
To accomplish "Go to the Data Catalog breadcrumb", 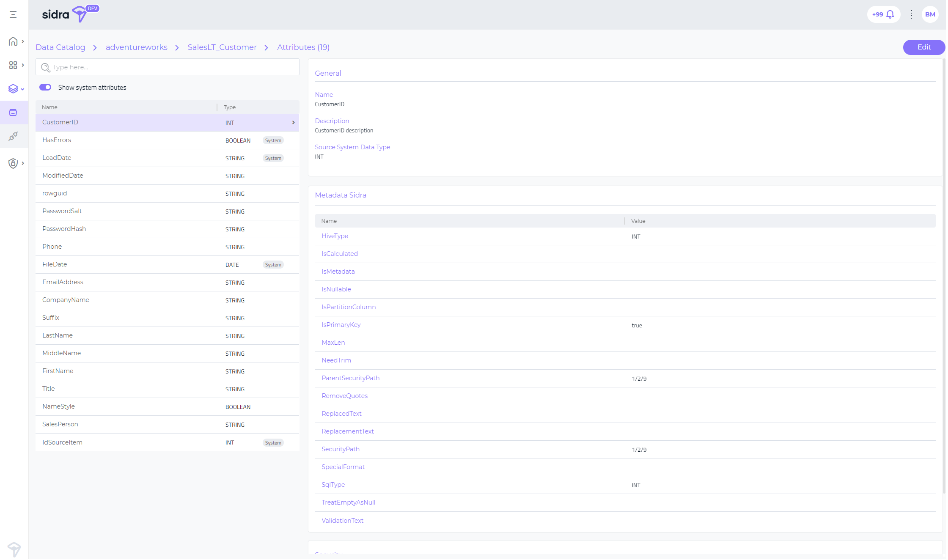I will click(x=60, y=47).
